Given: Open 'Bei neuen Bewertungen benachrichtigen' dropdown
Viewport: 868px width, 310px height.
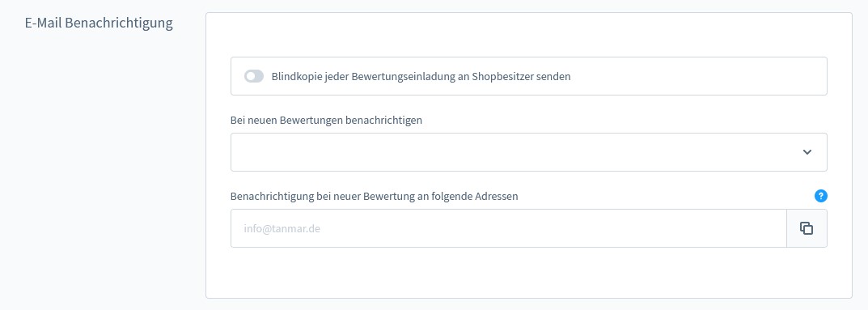Looking at the screenshot, I should point(529,152).
